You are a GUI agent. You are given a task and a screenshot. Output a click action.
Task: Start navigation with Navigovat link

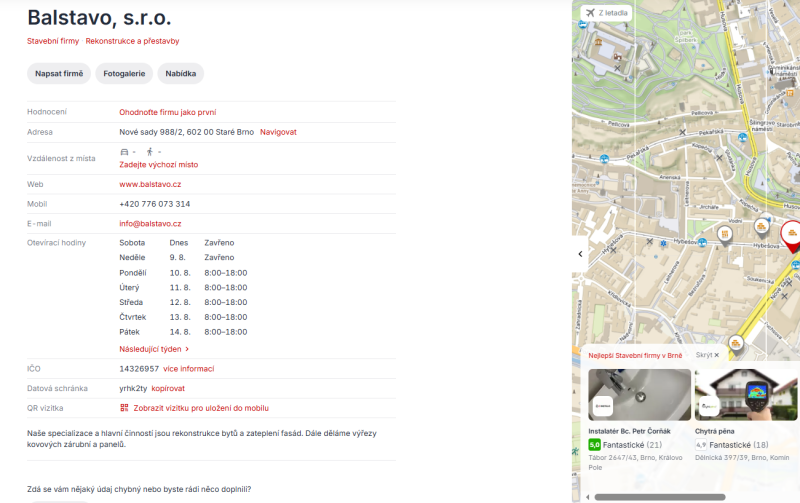278,132
